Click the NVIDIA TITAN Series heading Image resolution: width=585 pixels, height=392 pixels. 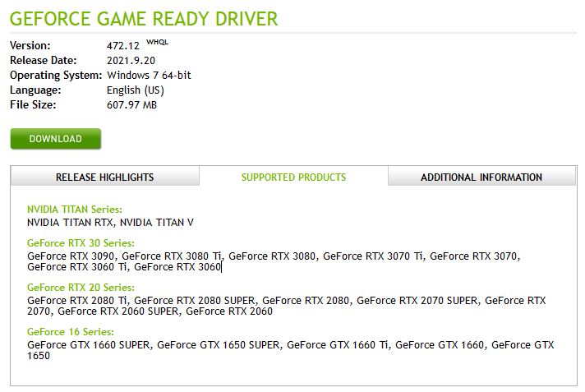tap(75, 209)
